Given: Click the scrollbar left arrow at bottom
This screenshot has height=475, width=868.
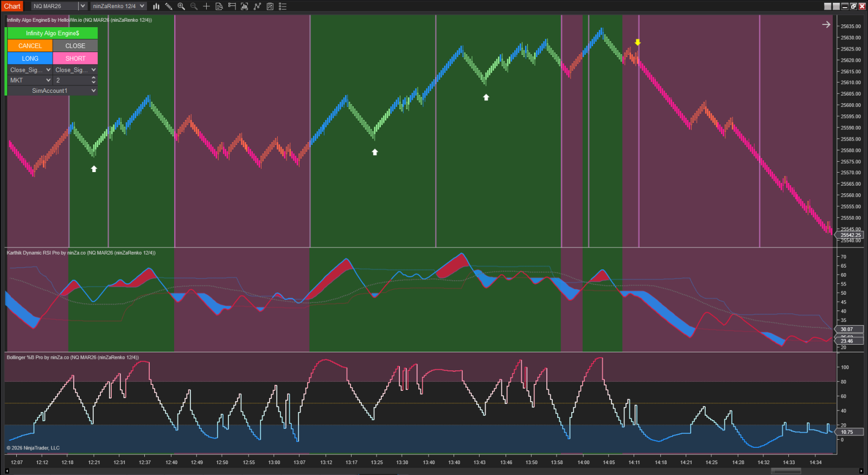Looking at the screenshot, I should click(x=7, y=471).
